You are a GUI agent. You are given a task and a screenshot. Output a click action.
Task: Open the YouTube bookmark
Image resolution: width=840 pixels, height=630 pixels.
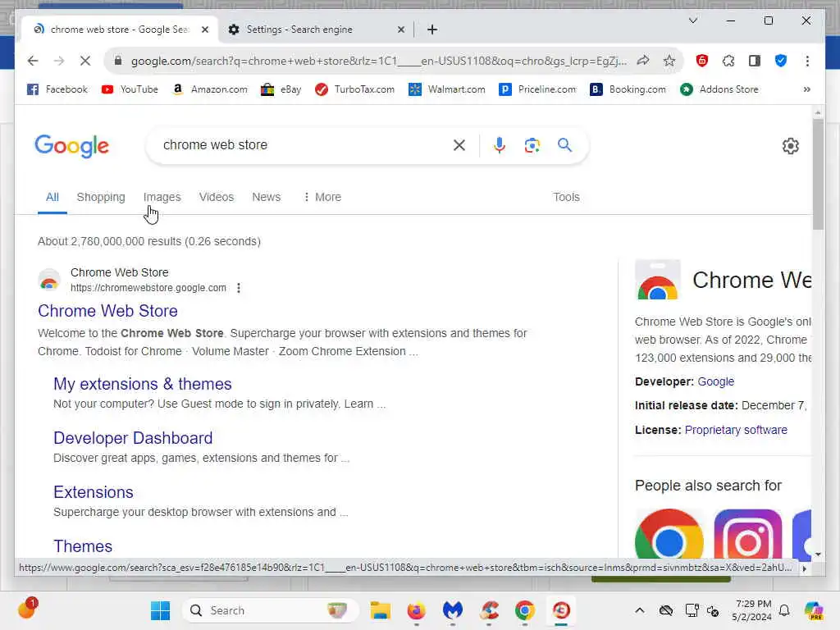(x=130, y=89)
